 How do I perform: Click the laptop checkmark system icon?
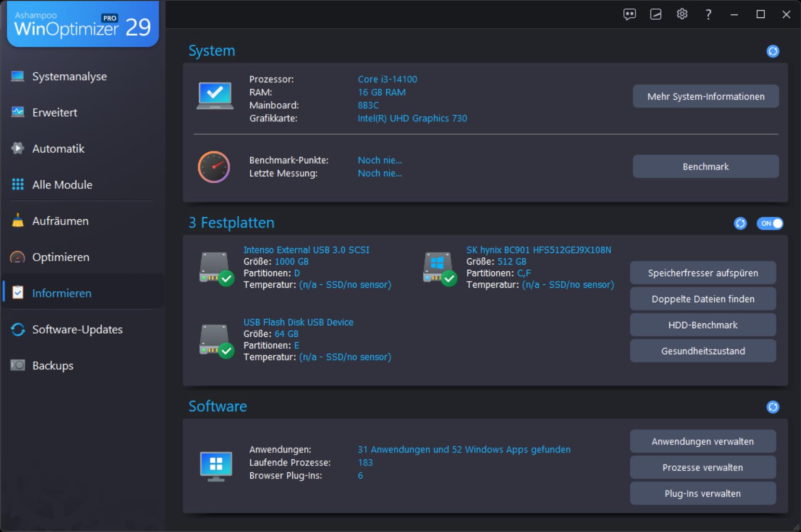(215, 96)
